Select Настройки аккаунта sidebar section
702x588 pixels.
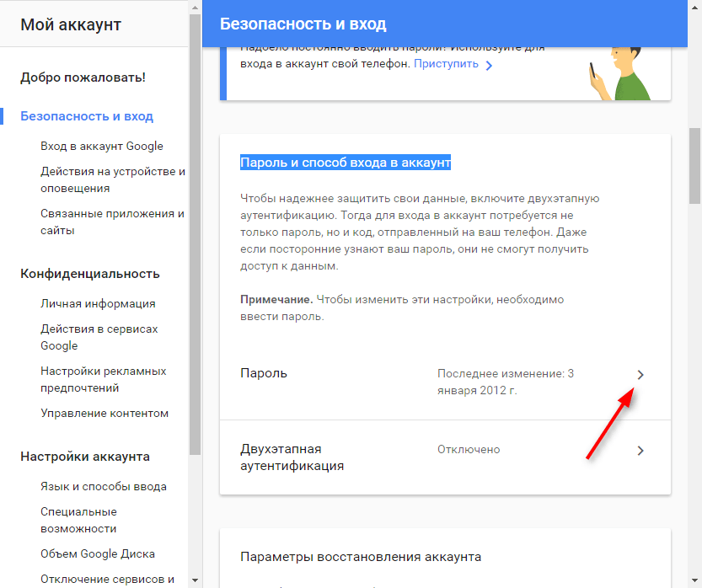coord(85,457)
